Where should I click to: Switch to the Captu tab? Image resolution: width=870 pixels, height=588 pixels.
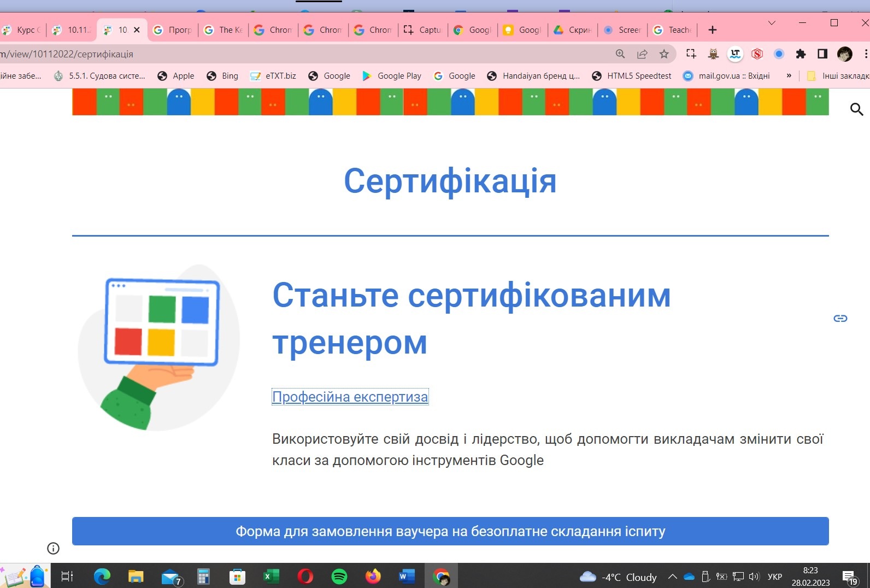pos(423,30)
